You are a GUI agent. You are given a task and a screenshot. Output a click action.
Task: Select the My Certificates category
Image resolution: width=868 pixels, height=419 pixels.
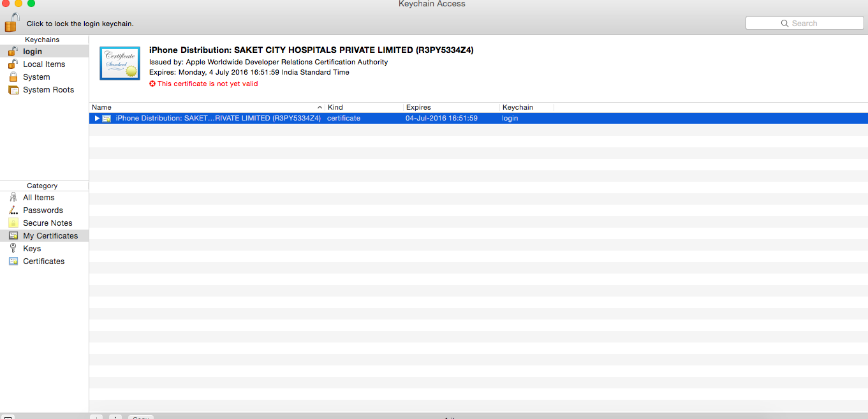44,236
